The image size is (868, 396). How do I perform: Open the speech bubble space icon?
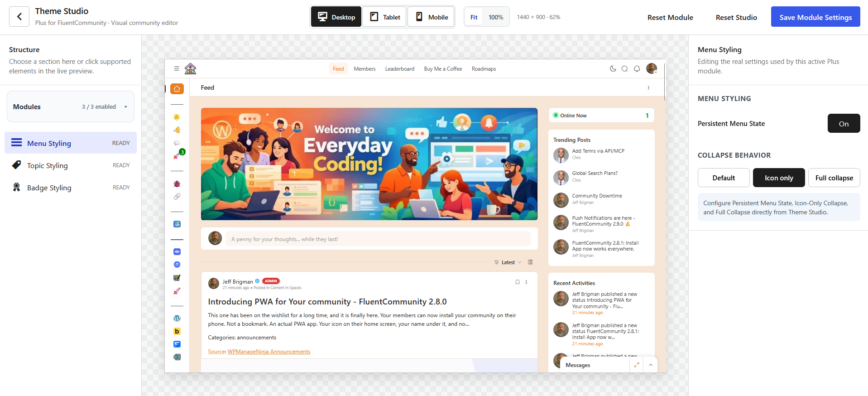(x=177, y=143)
